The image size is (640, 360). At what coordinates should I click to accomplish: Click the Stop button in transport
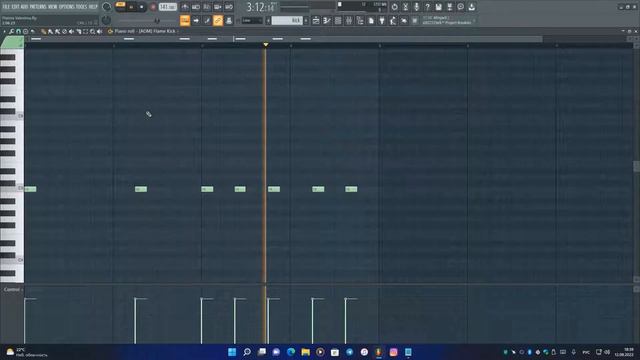click(x=142, y=7)
